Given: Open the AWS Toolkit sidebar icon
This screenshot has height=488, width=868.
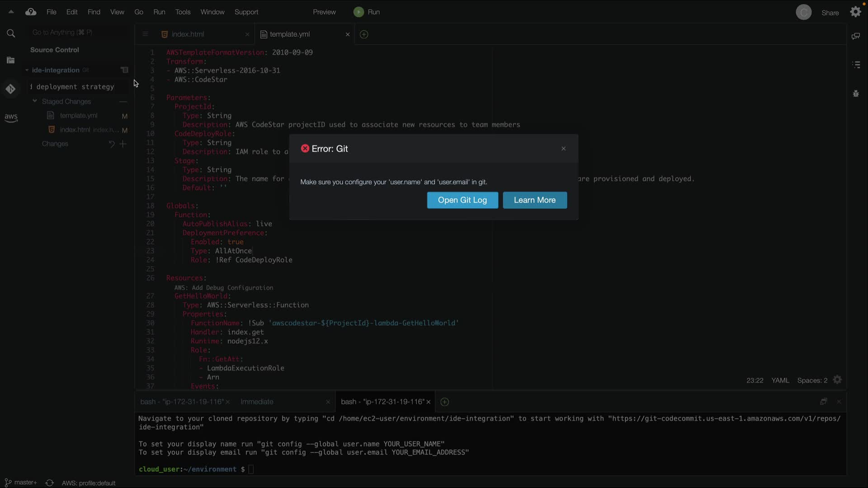Looking at the screenshot, I should pos(11,117).
